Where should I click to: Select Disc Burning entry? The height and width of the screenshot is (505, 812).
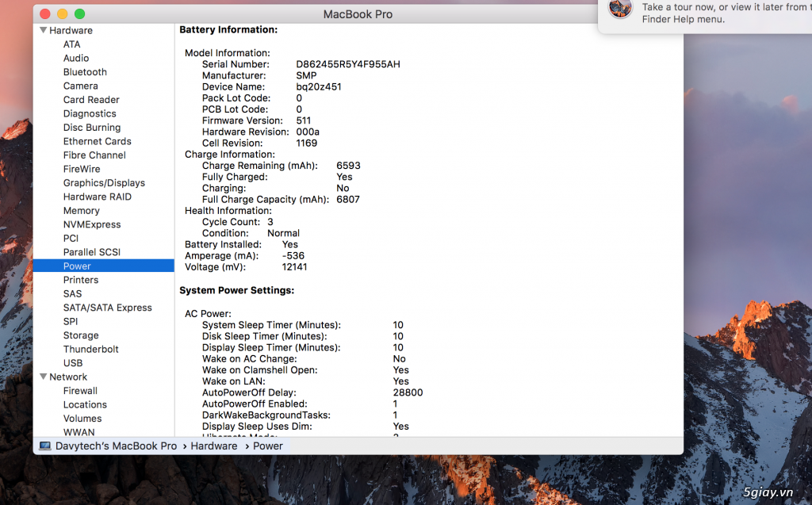coord(92,128)
